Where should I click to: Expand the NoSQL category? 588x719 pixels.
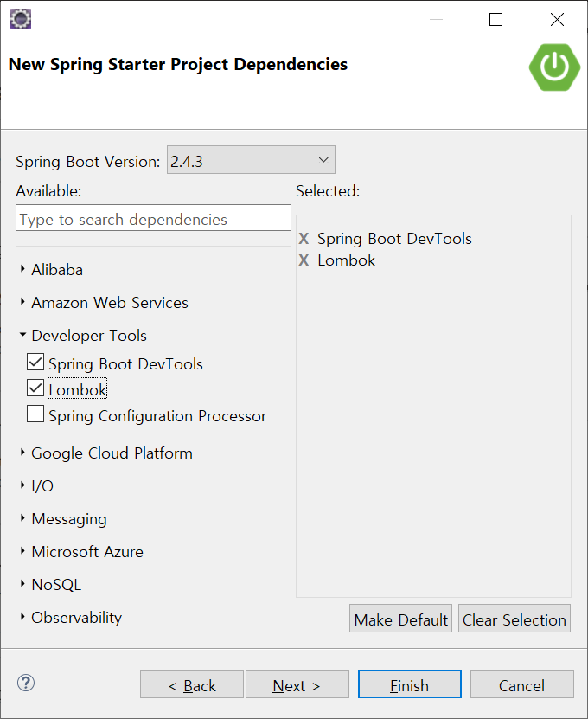(x=22, y=585)
